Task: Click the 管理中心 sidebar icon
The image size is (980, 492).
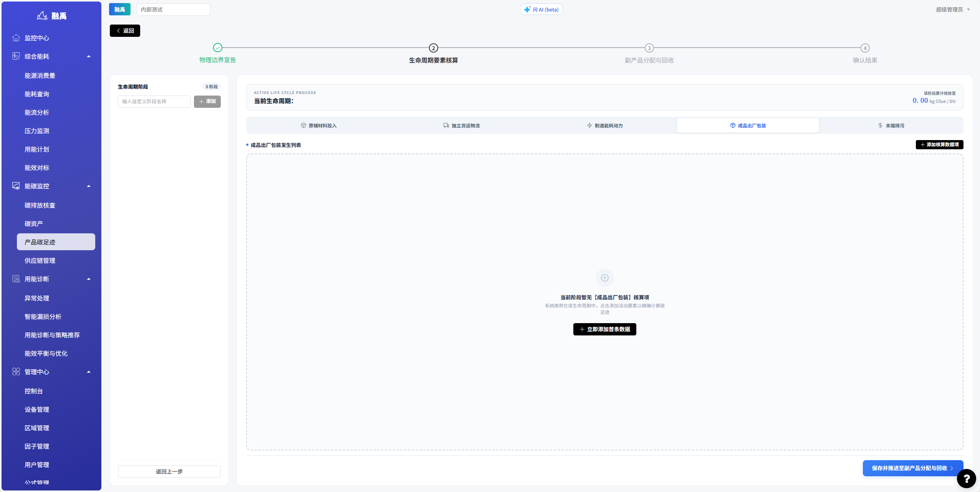Action: click(16, 371)
